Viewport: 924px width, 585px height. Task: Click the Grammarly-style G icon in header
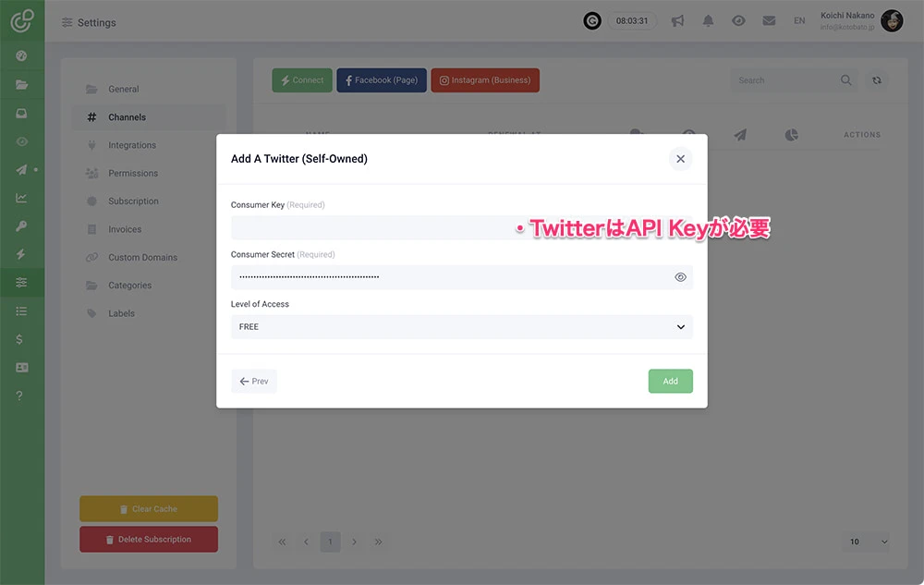[x=592, y=21]
